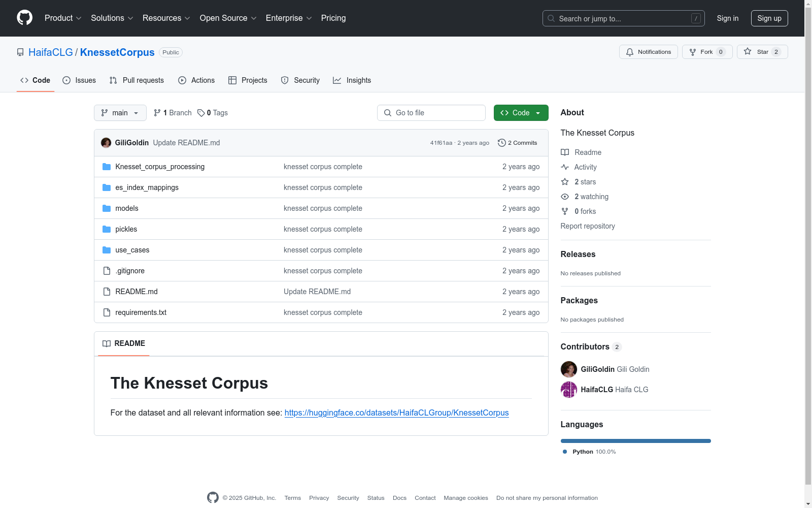812x508 pixels.
Task: Click the repository icon beside HaifaCLG
Action: [20, 52]
